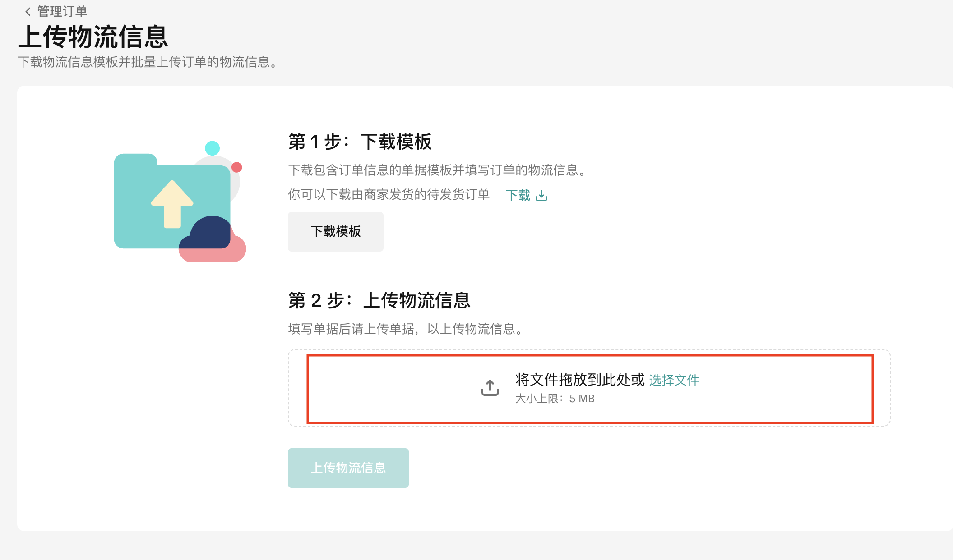Click the teal 下载 link
The image size is (953, 560).
point(518,196)
